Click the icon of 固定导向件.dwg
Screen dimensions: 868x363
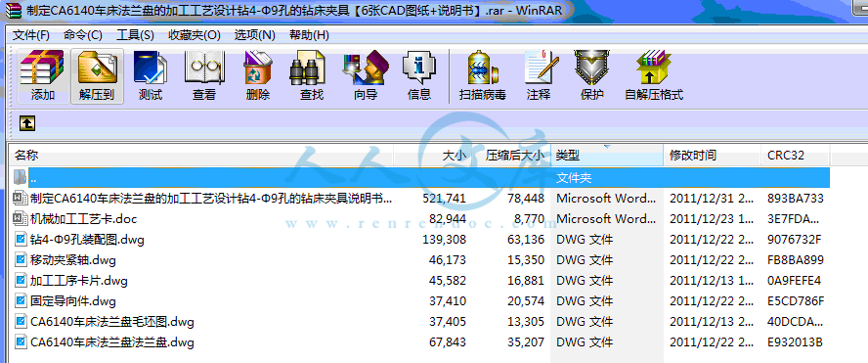[x=21, y=301]
